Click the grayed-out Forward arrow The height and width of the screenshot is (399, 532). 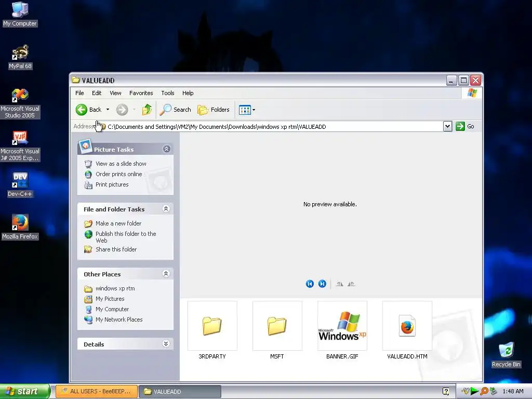click(122, 110)
